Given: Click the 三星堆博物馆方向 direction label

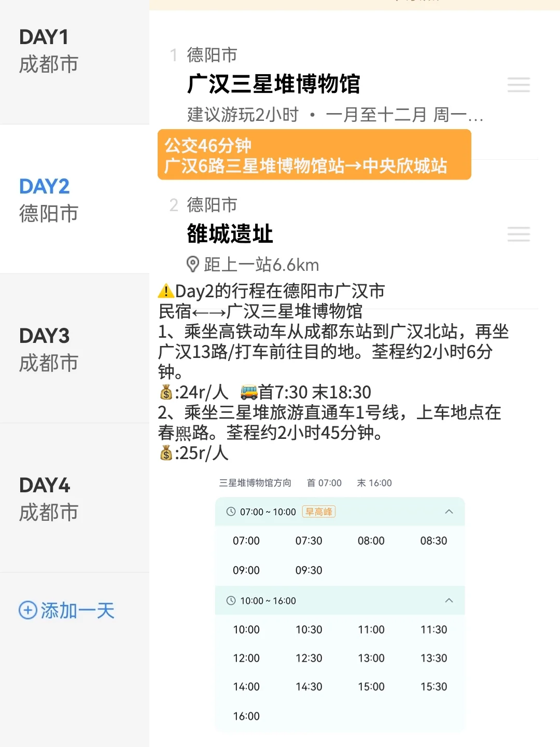Looking at the screenshot, I should coord(255,483).
